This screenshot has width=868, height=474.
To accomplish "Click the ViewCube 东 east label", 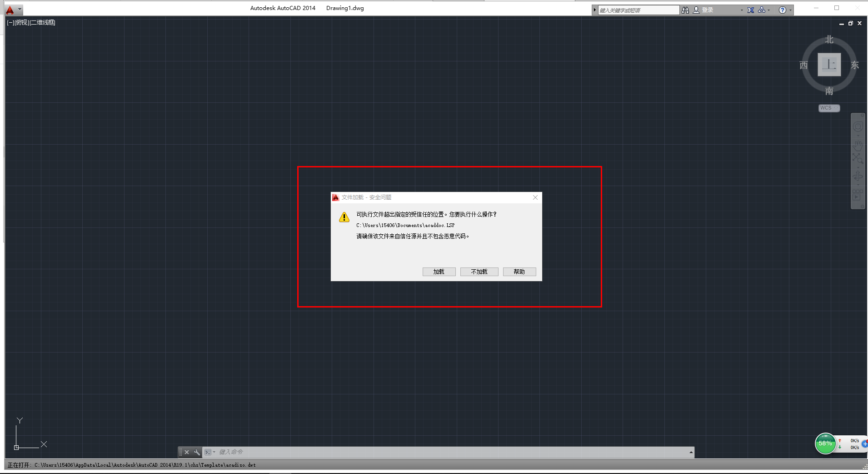I will click(x=855, y=65).
